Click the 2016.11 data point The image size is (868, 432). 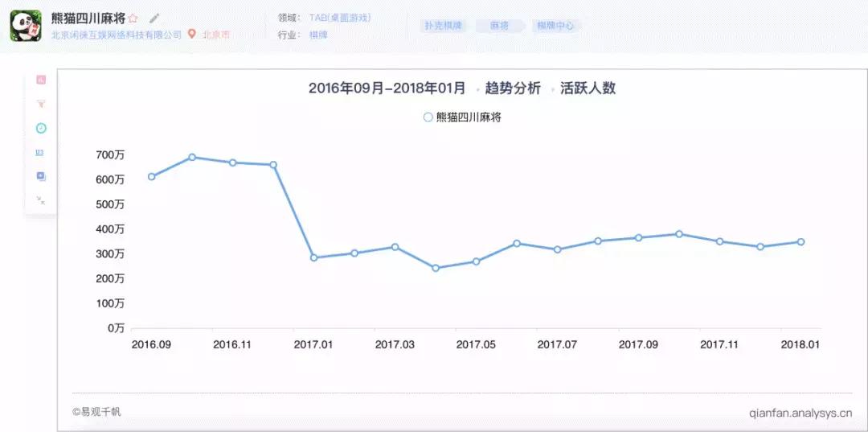[232, 163]
